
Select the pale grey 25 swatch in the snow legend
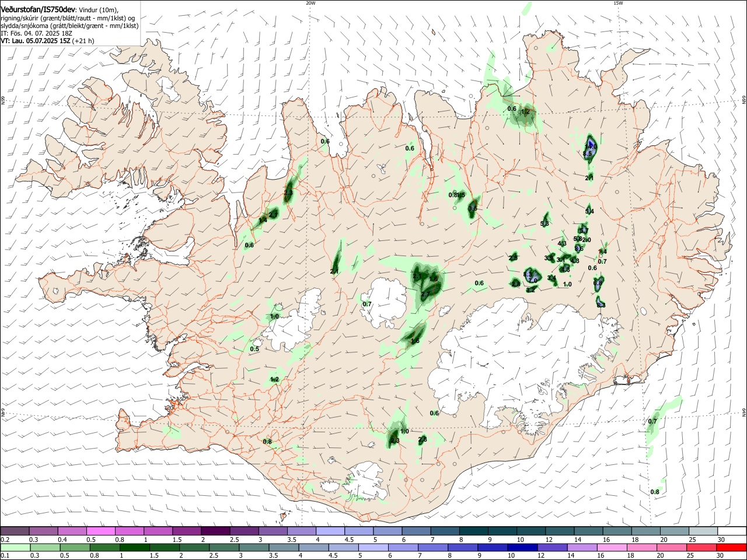tap(703, 531)
